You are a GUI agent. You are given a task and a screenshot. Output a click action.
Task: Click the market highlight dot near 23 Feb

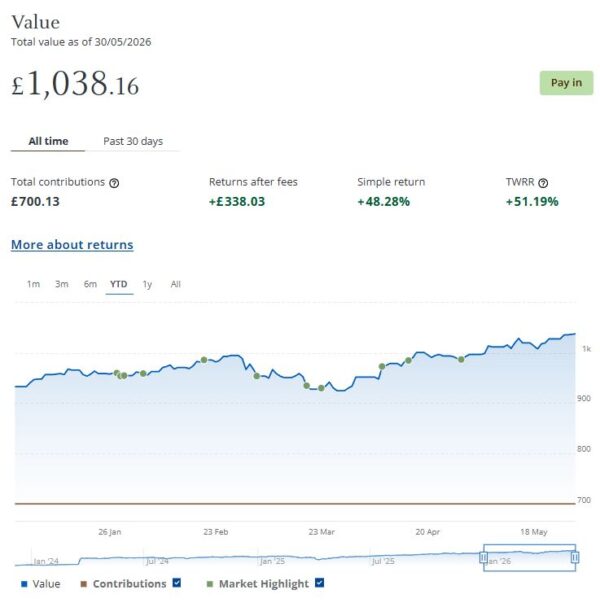click(x=204, y=360)
